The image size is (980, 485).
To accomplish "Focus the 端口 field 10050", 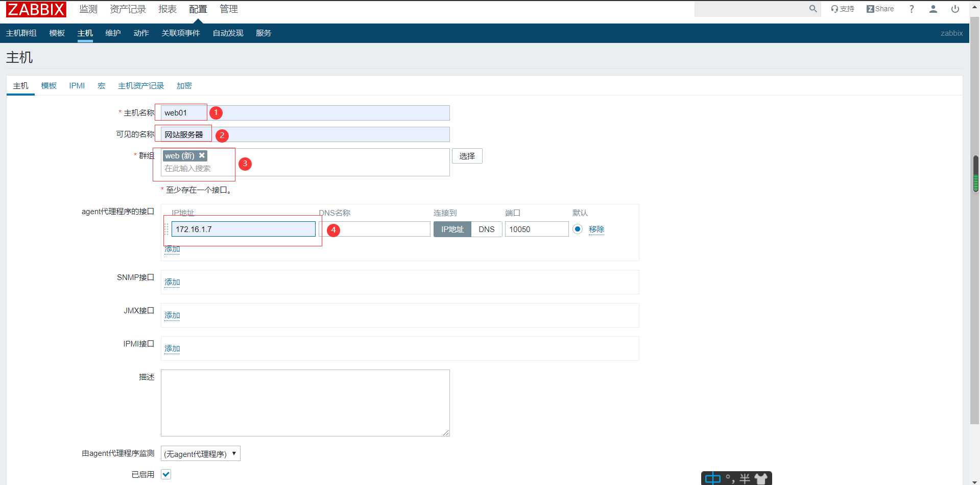I will click(x=537, y=229).
